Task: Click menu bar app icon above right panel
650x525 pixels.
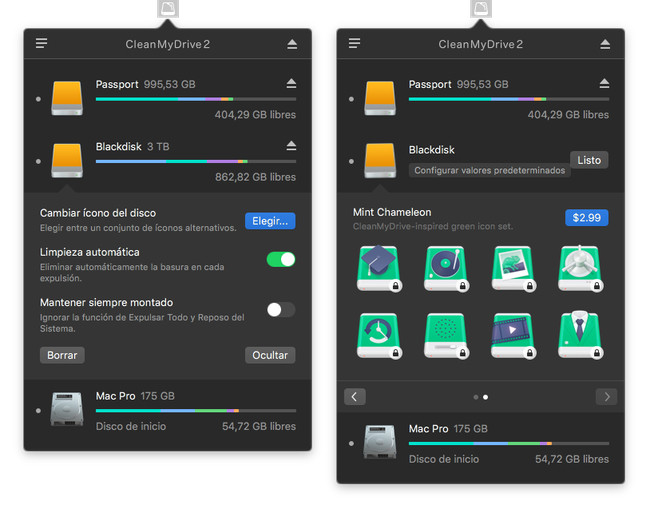Action: pos(481,8)
